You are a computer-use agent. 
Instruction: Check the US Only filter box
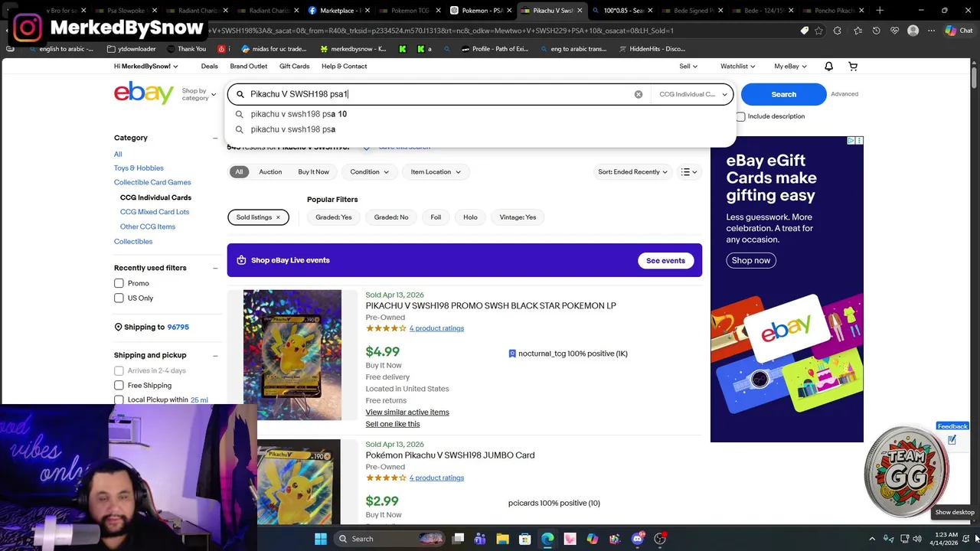[119, 298]
